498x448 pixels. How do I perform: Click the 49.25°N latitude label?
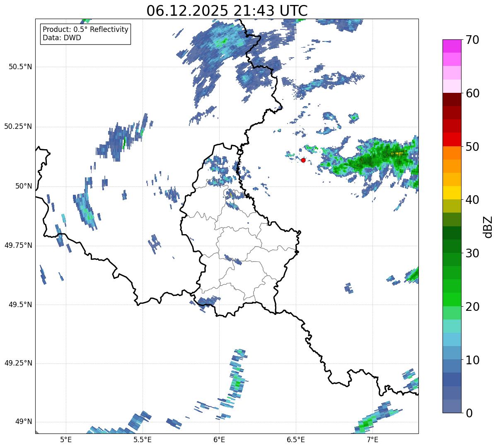(18, 363)
